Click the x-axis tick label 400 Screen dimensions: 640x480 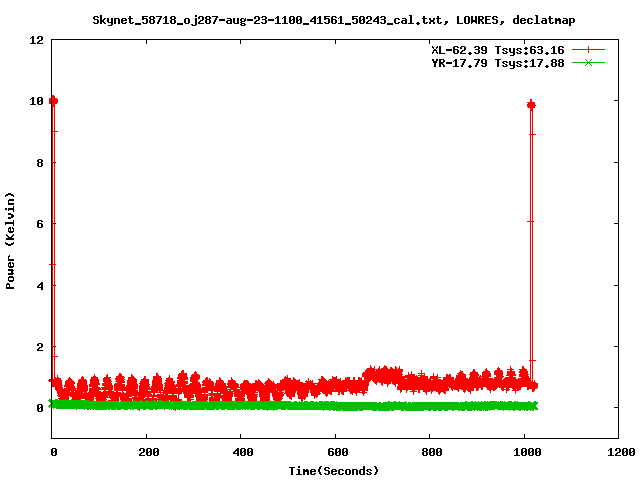coord(242,452)
